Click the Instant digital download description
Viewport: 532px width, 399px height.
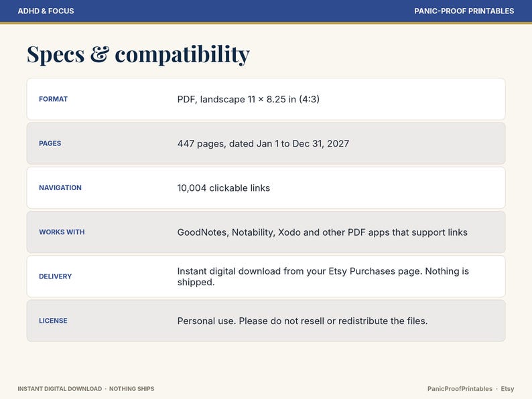[323, 276]
